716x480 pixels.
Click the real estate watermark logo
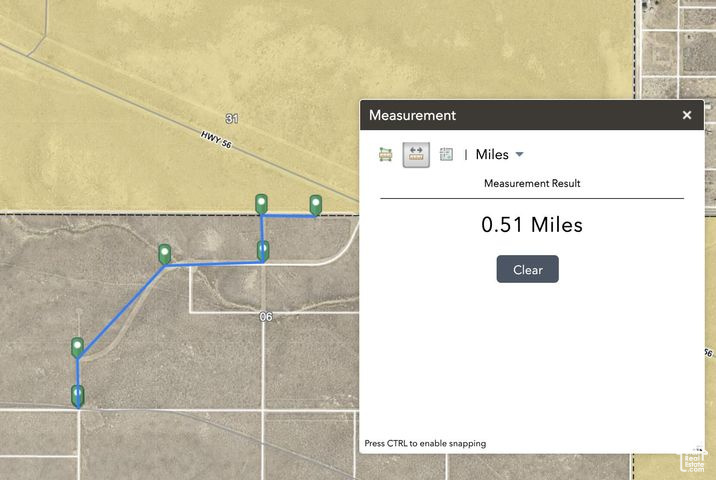click(695, 459)
